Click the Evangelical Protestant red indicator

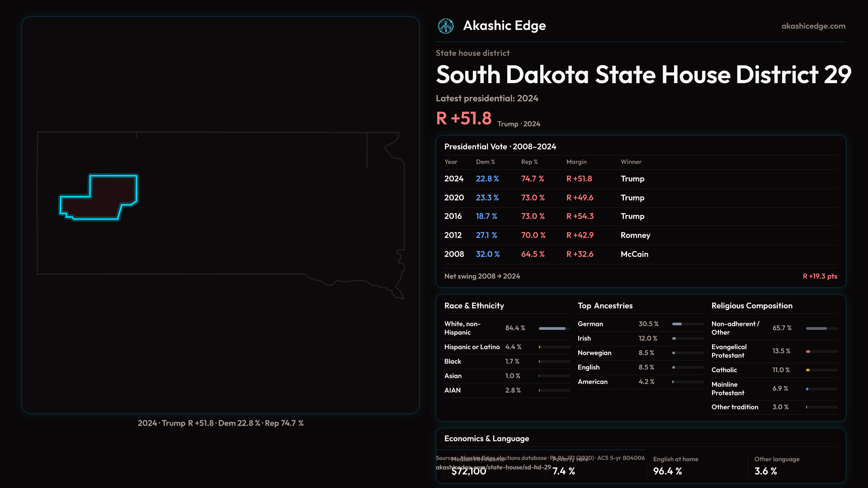pos(808,352)
